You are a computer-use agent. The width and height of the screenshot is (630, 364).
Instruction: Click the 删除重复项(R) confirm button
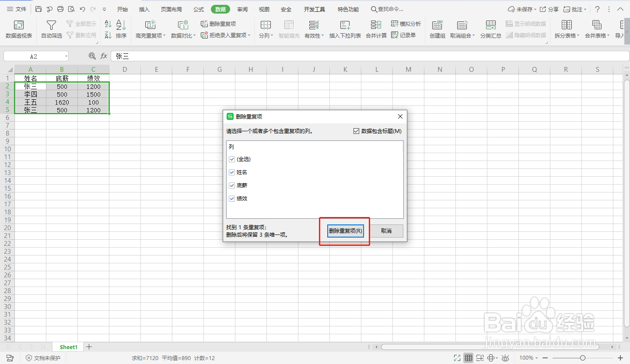[345, 231]
